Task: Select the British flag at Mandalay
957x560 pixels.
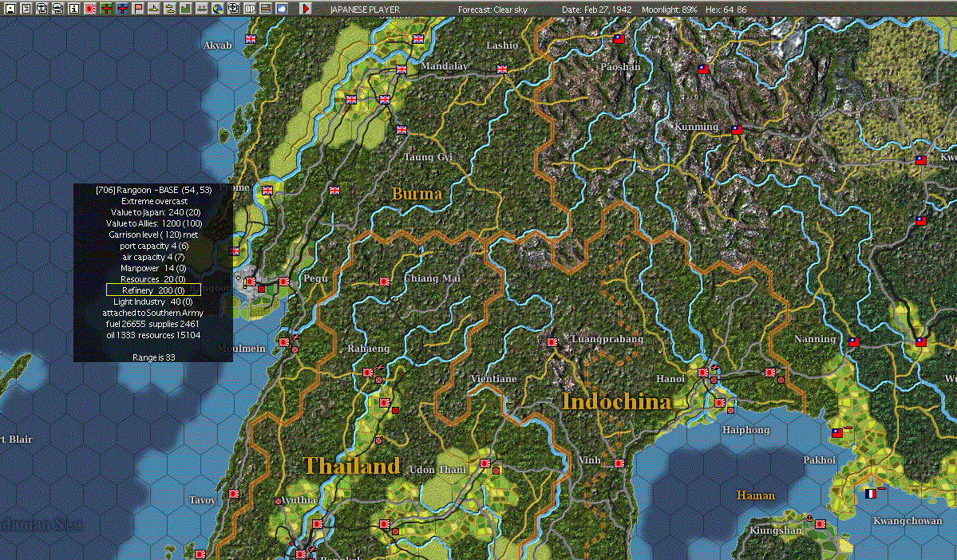Action: pos(401,69)
